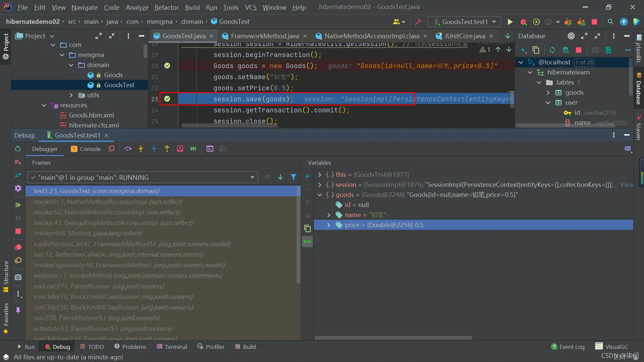Expand the session variable
Screen dimensions: 644x362
click(x=320, y=184)
